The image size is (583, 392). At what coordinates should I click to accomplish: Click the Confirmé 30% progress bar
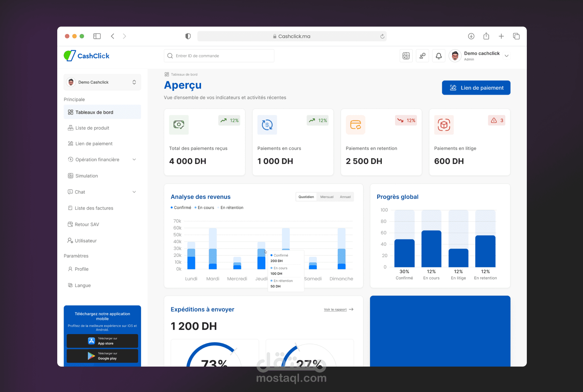tap(404, 253)
